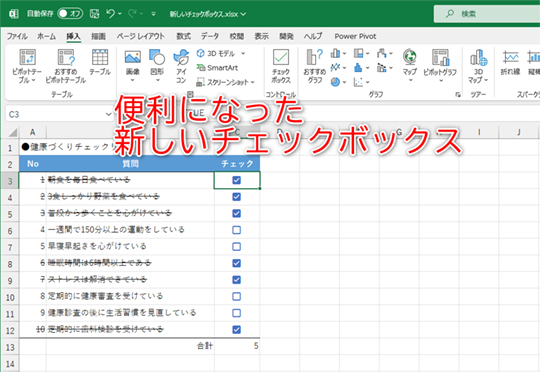The width and height of the screenshot is (540, 372).
Task: Open the Charts group dialog launcher
Action: click(458, 94)
